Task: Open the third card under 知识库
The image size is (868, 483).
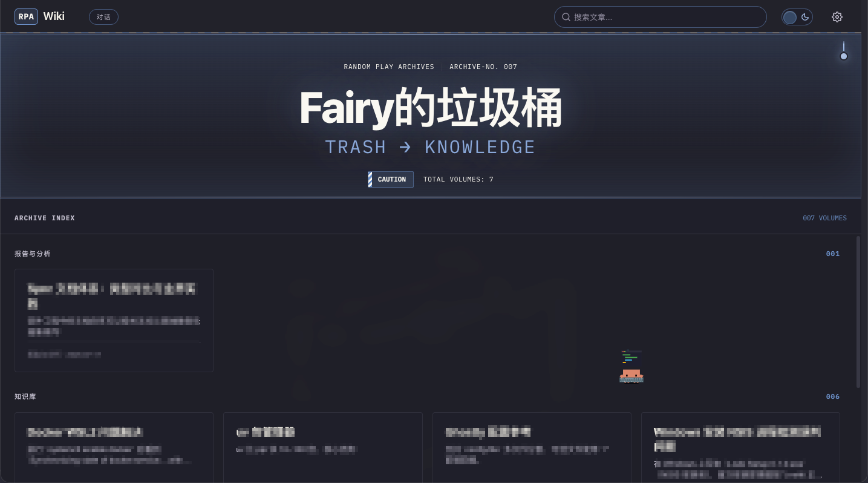Action: coord(532,447)
